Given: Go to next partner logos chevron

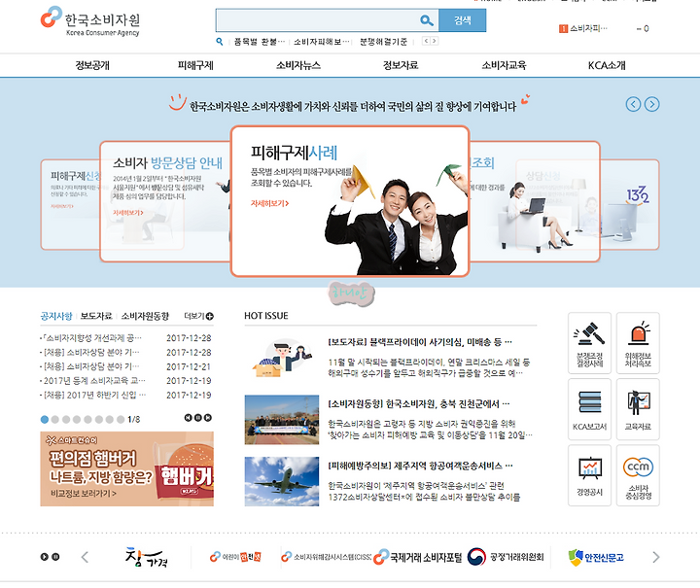Looking at the screenshot, I should click(655, 557).
